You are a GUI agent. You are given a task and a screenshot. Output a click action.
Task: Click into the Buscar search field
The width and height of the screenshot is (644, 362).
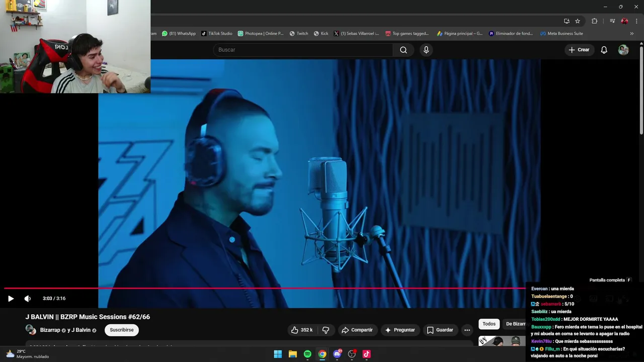tap(303, 50)
